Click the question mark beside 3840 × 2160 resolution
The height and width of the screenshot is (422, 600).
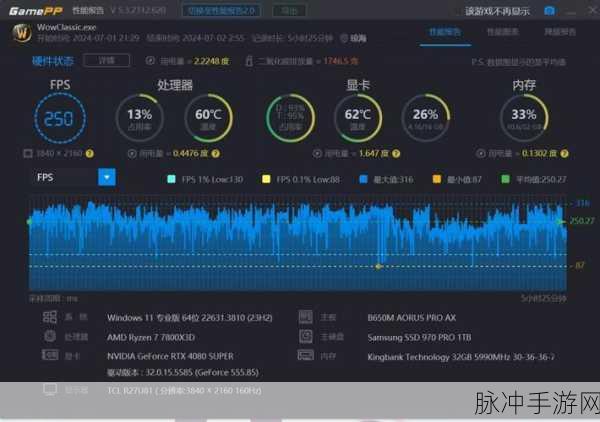(90, 154)
